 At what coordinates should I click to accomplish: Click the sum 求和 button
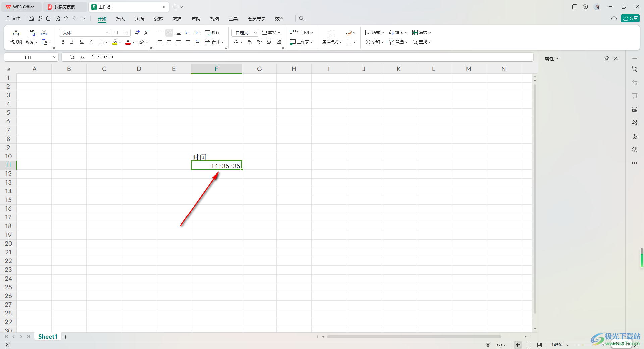(x=374, y=42)
